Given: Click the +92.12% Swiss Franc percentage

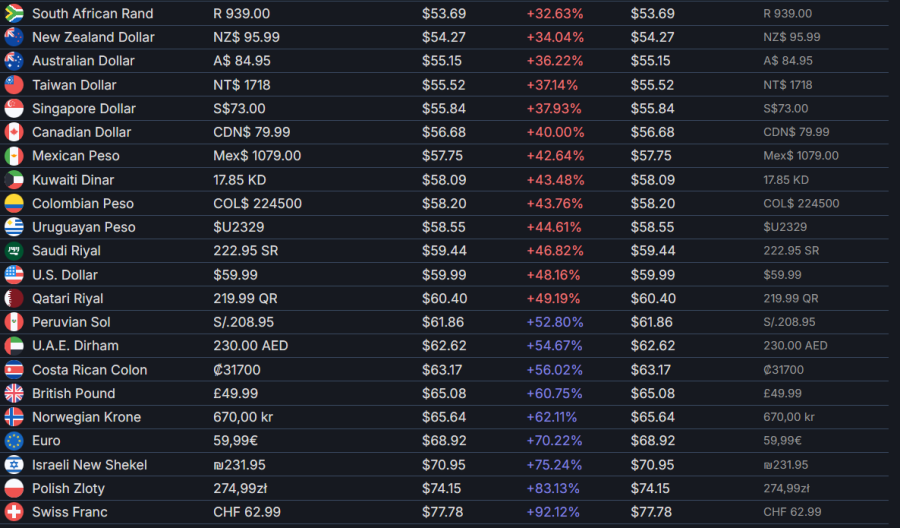Looking at the screenshot, I should point(555,512).
